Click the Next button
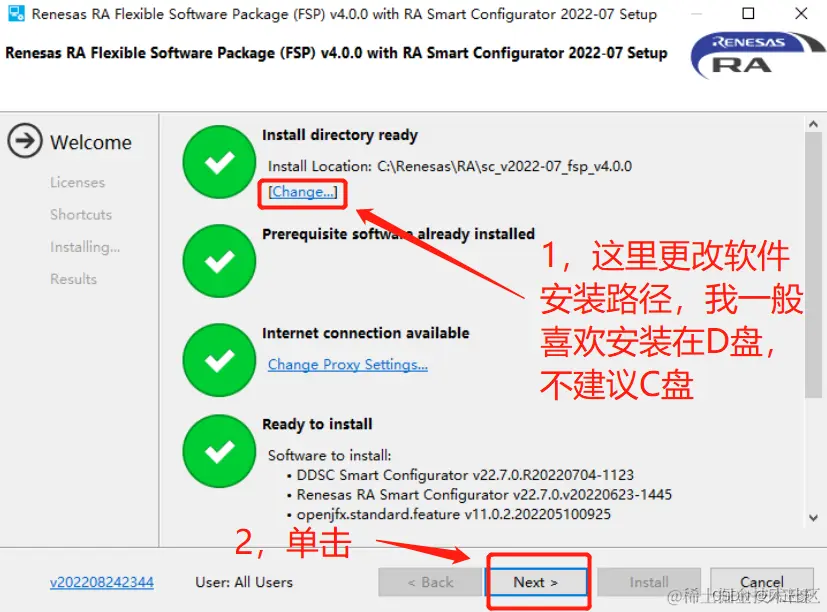 [536, 582]
